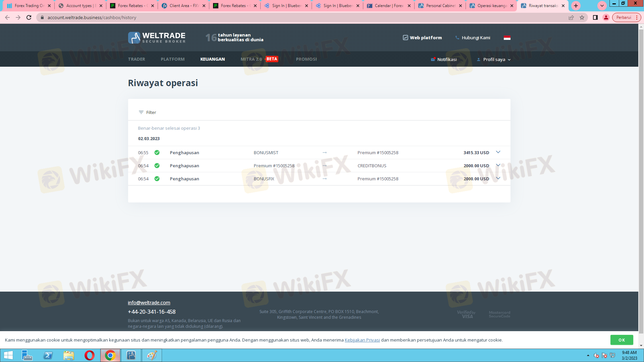644x362 pixels.
Task: Go back with the browser back arrow
Action: (x=7, y=17)
